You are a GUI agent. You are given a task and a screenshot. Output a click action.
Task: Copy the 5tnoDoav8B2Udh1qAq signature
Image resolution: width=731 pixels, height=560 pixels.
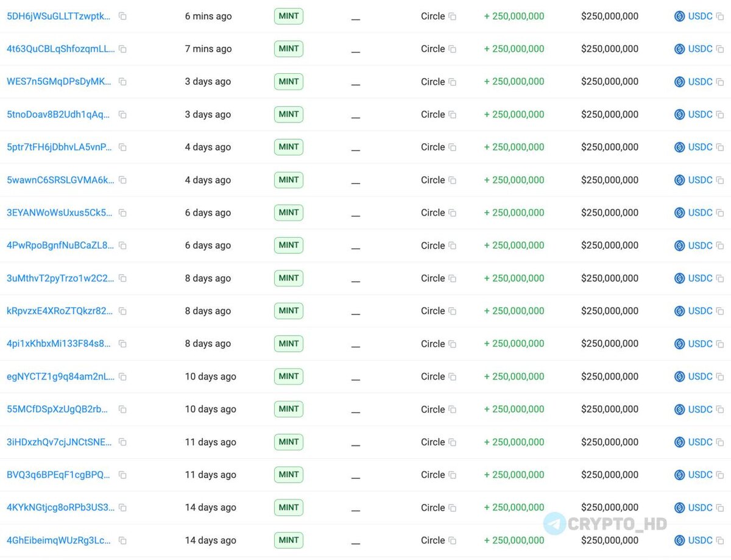coord(122,115)
